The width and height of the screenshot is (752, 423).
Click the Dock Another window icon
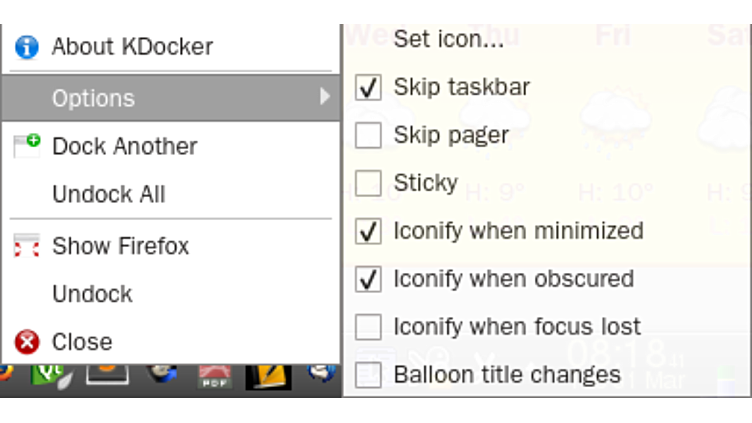[x=26, y=146]
